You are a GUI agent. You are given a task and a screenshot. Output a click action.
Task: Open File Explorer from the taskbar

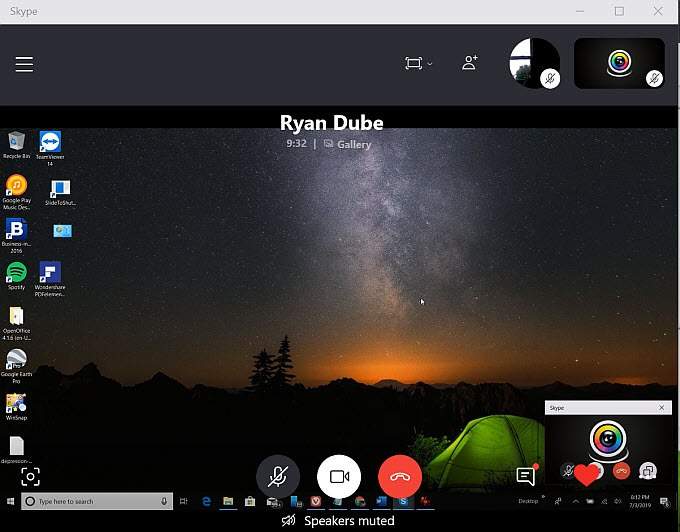228,501
